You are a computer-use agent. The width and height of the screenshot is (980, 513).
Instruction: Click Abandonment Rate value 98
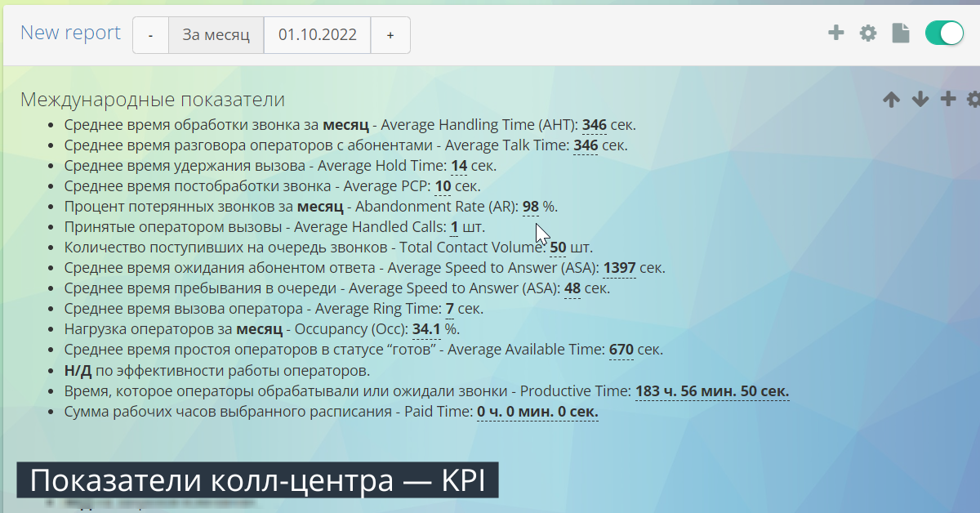click(x=530, y=207)
